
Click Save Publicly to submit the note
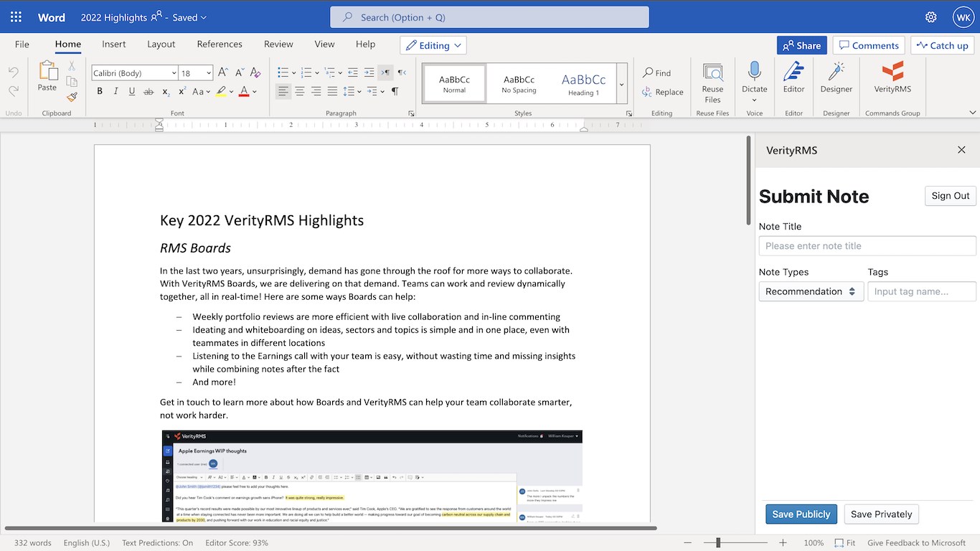click(801, 514)
